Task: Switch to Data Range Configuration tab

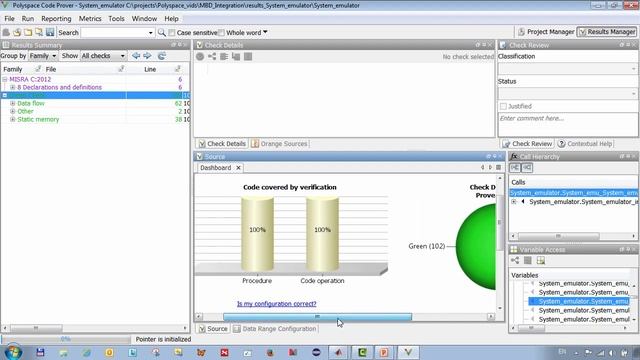Action: coord(275,329)
